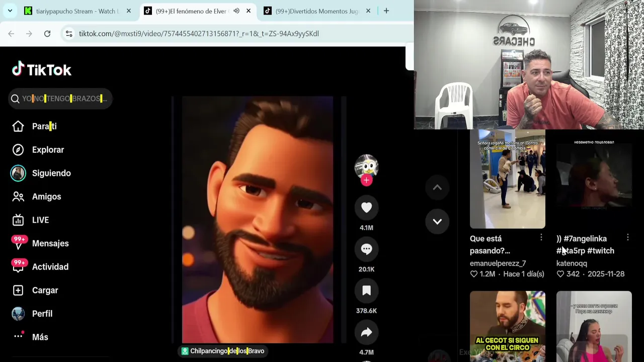Click the plus icon beside Cargar
This screenshot has height=362, width=644.
[x=18, y=290]
